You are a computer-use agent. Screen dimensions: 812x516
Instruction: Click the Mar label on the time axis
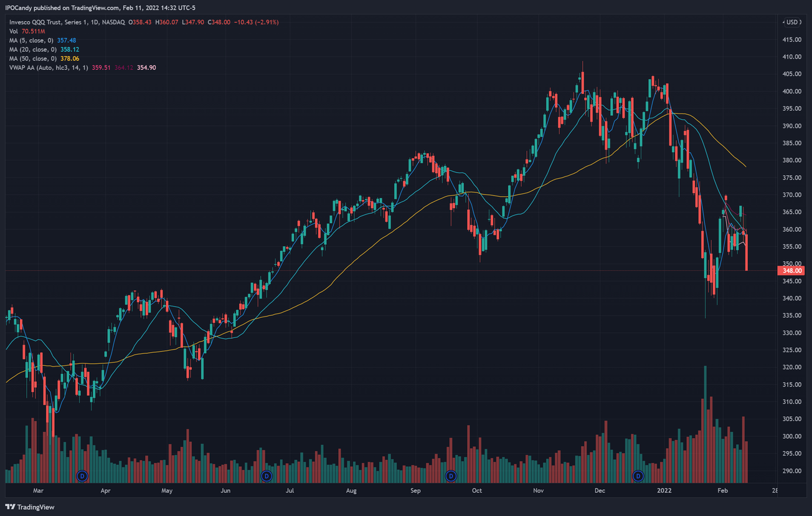pos(38,491)
